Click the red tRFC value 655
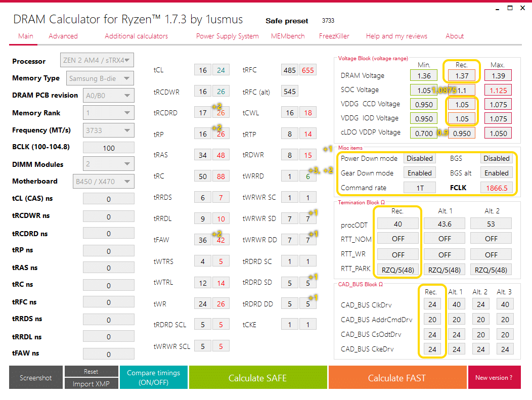The height and width of the screenshot is (400, 532). tap(308, 70)
